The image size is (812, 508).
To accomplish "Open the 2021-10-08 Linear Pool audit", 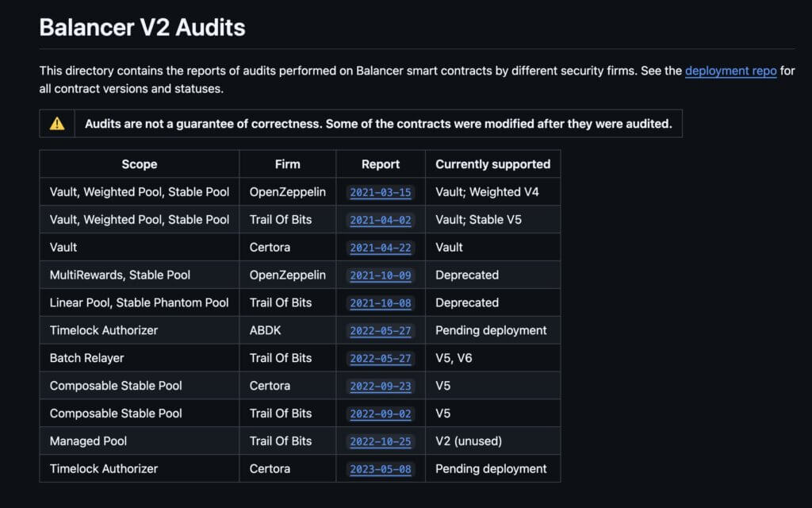I will (380, 302).
